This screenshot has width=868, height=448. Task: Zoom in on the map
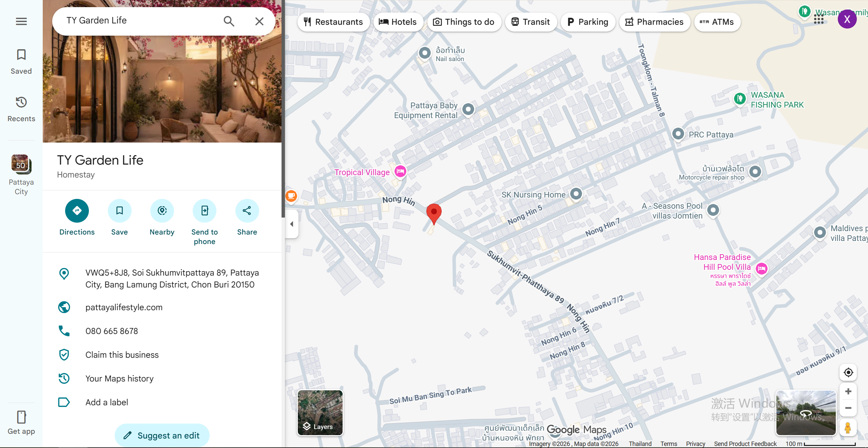(848, 392)
